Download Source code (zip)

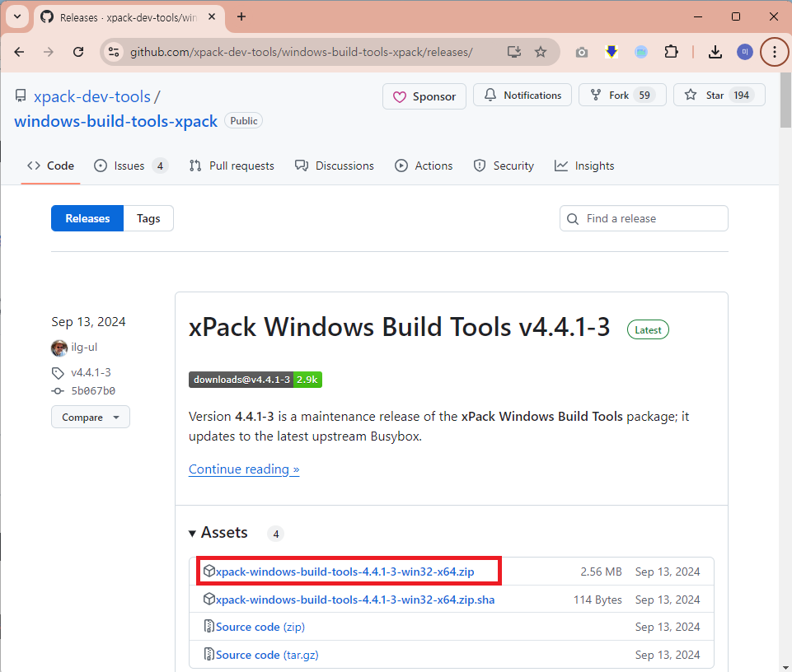pyautogui.click(x=260, y=627)
